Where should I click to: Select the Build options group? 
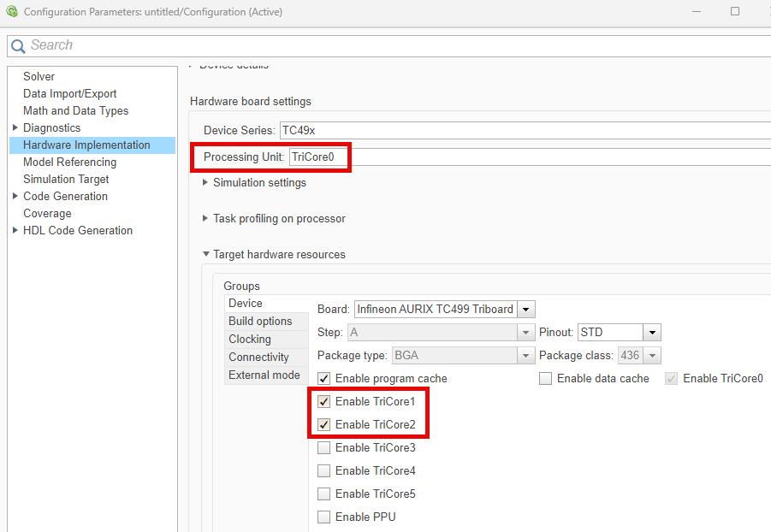pos(260,322)
